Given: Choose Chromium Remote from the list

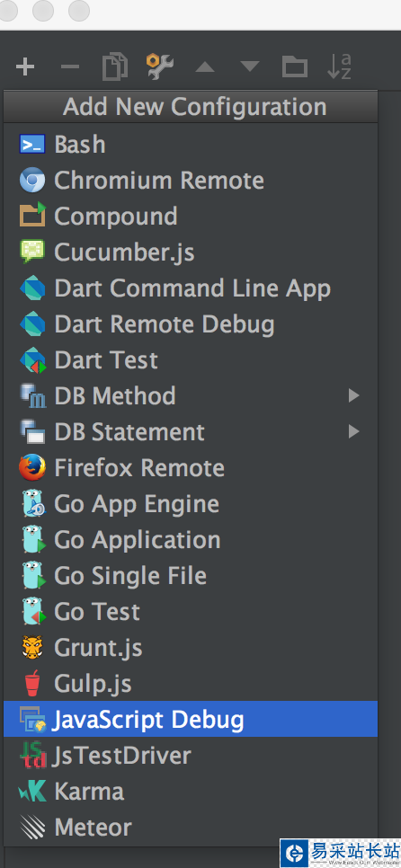Looking at the screenshot, I should [x=191, y=181].
